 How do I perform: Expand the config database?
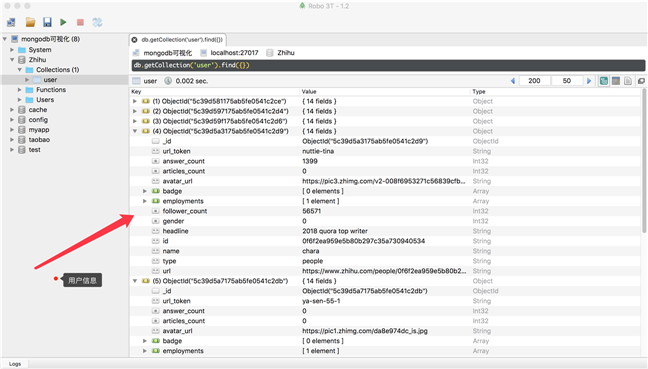point(12,120)
